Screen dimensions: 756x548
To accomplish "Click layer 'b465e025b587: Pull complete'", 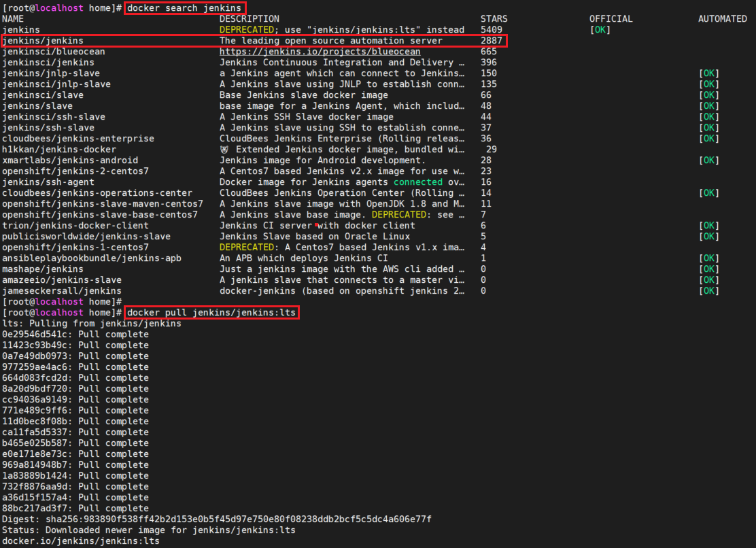I will 75,443.
